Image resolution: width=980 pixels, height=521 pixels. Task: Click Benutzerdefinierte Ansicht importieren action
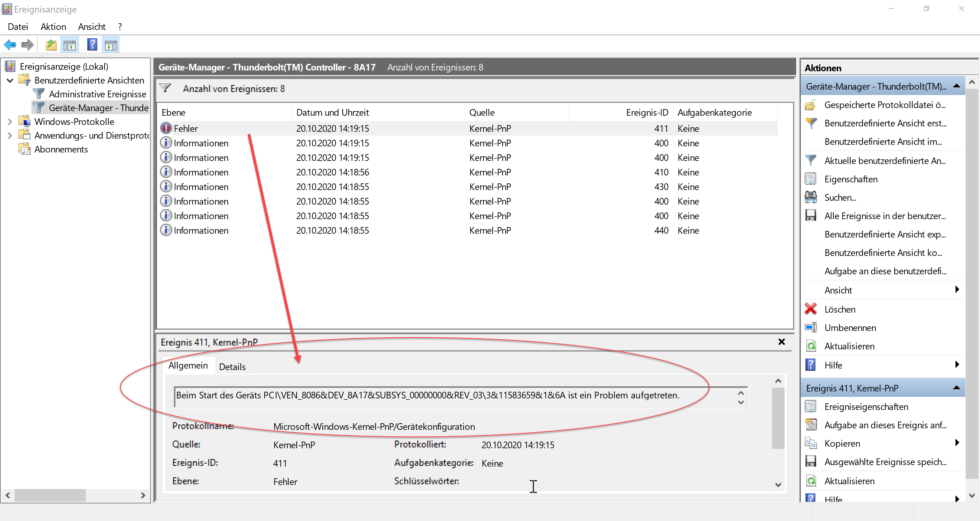[883, 142]
